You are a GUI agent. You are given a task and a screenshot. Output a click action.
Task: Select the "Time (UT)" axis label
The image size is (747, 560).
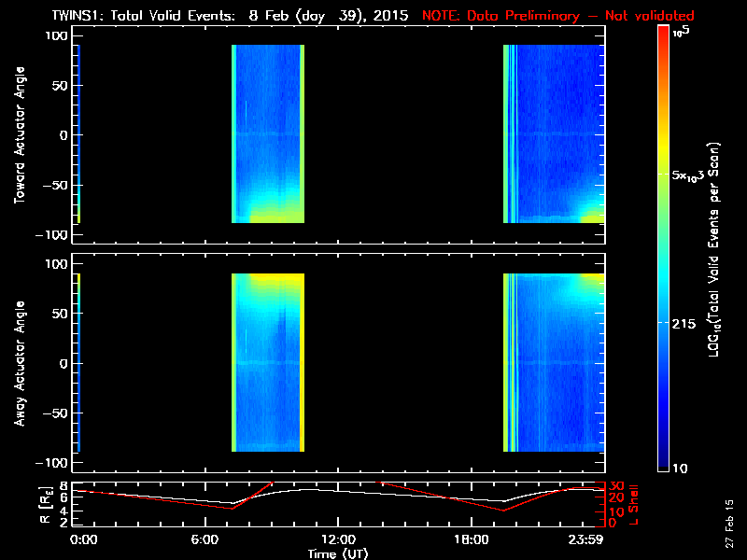338,553
